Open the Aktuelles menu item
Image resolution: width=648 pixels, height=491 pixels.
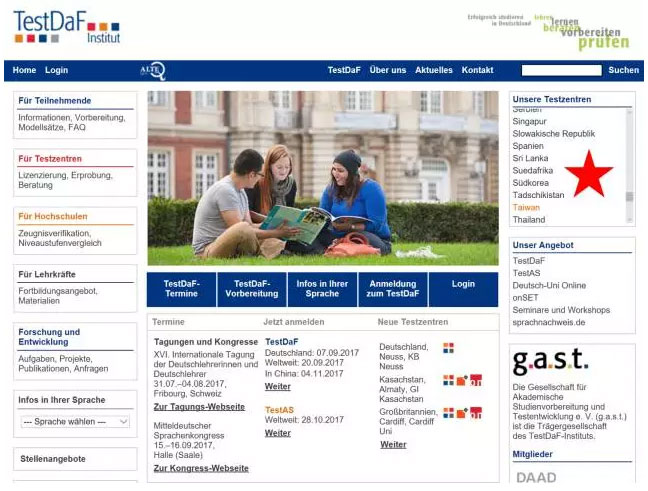pos(434,70)
